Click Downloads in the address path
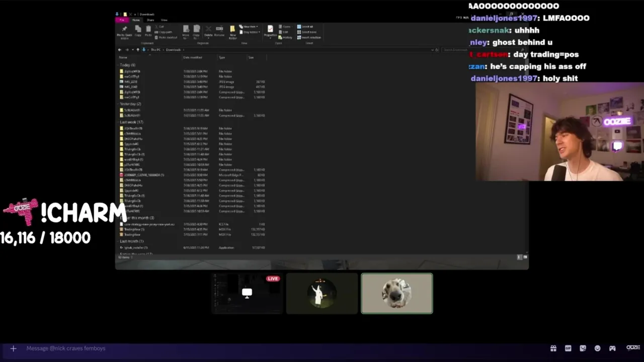The image size is (644, 362). tap(173, 50)
